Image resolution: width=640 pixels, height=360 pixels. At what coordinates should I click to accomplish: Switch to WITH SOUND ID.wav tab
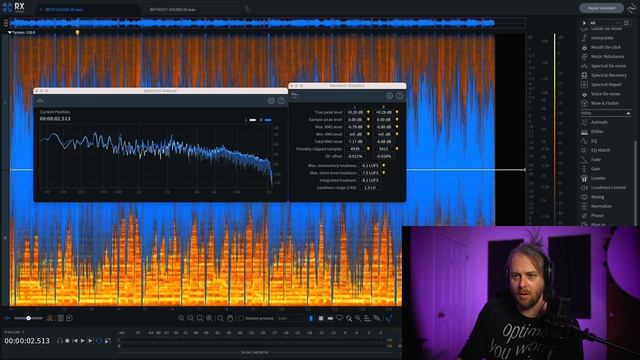point(63,9)
